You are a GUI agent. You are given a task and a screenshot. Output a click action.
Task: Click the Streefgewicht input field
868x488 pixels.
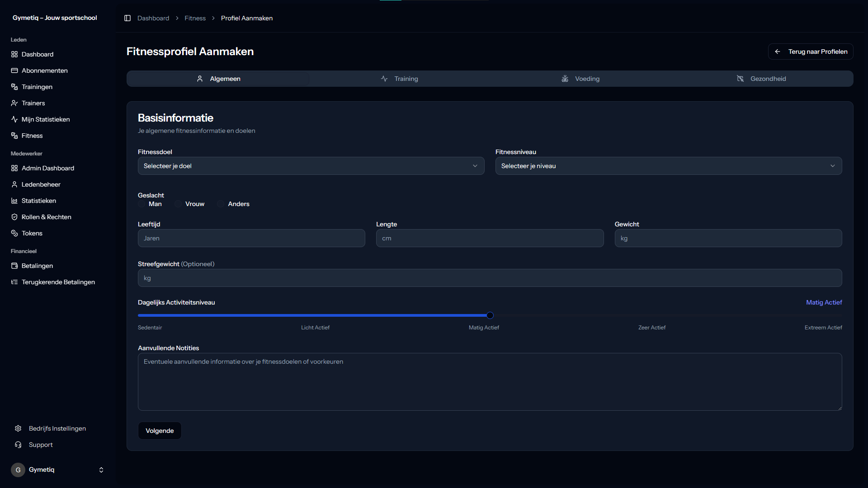[490, 278]
